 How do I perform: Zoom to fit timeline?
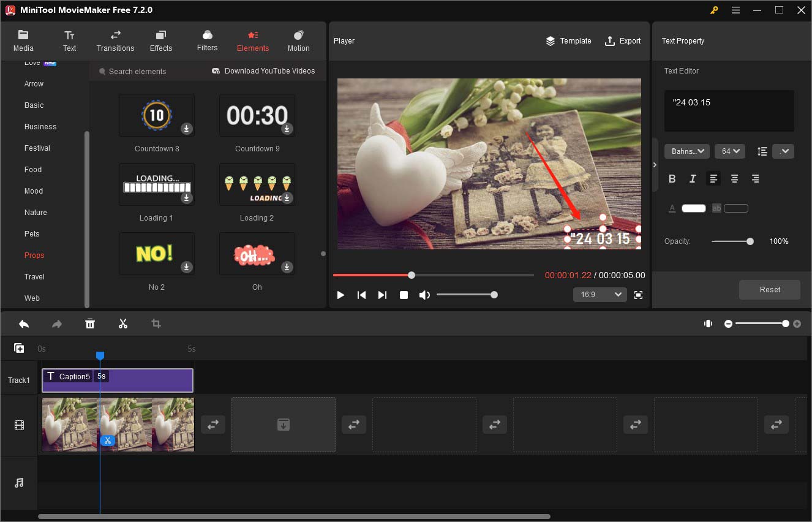click(x=709, y=323)
